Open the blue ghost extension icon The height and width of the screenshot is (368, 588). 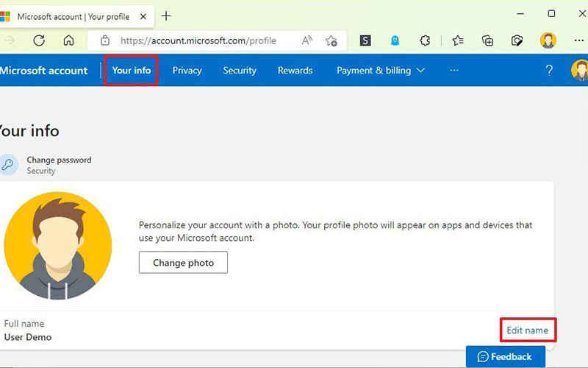[x=395, y=40]
